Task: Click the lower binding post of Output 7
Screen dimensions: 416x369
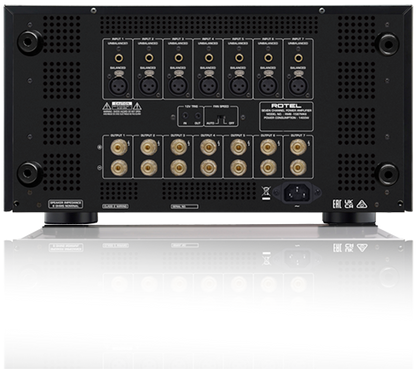Action: point(298,167)
